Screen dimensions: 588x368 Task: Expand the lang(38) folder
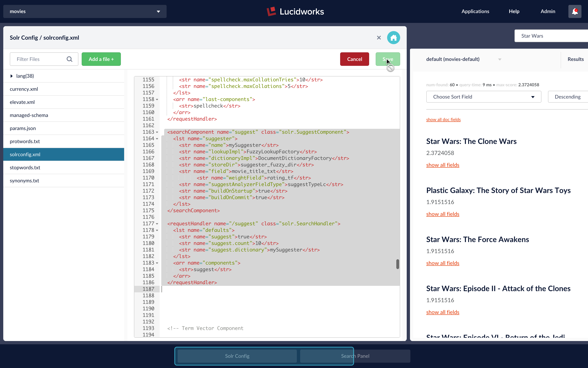(x=11, y=76)
